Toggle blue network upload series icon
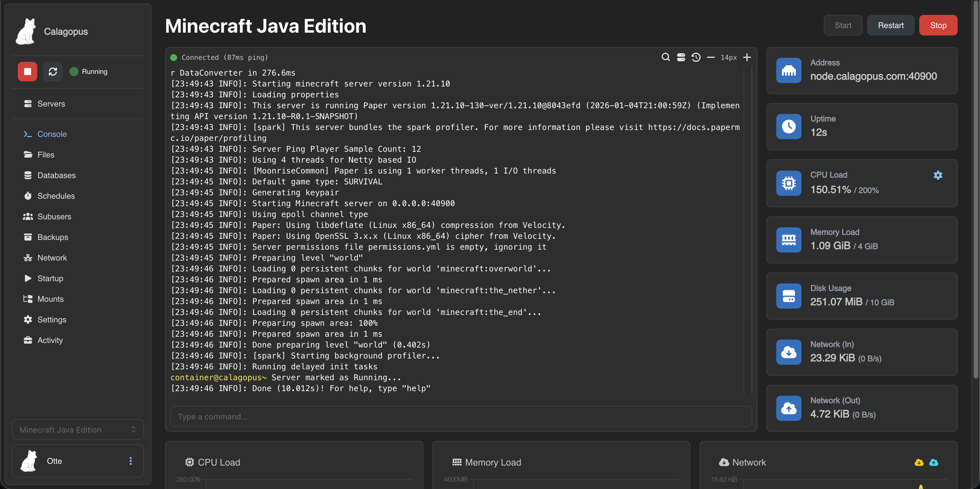Viewport: 980px width, 489px height. [934, 462]
